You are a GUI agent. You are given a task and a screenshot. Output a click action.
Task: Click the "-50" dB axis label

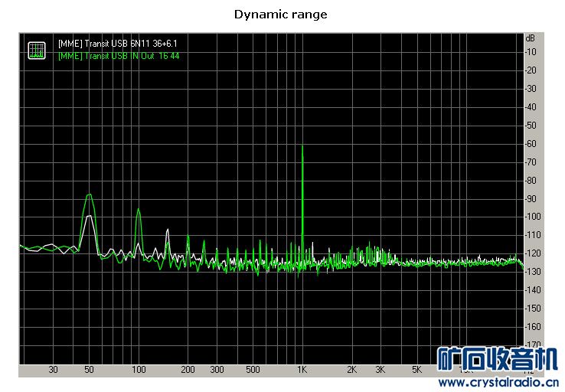(x=531, y=126)
